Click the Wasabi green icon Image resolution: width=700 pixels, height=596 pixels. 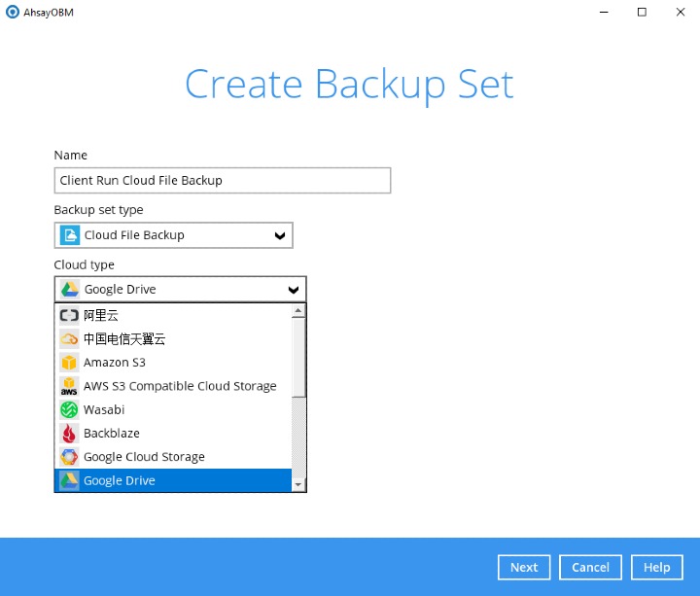click(x=69, y=410)
